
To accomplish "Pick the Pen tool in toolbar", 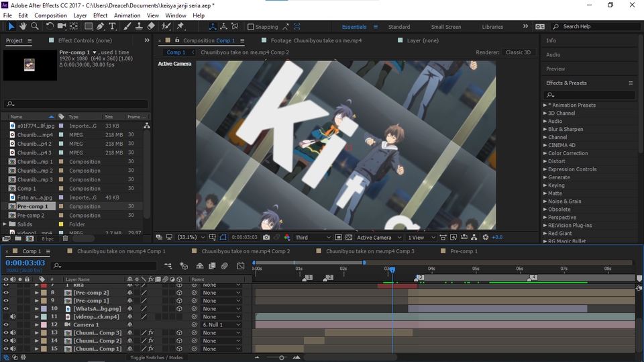I will (100, 27).
